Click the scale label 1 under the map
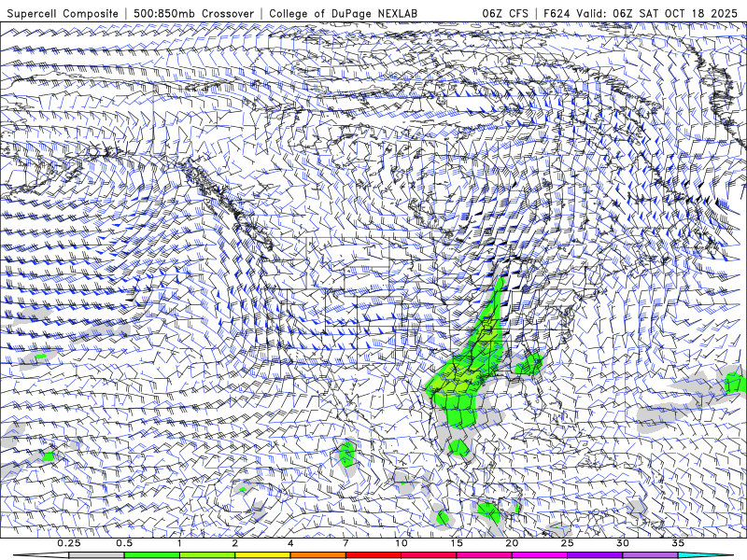 click(x=179, y=543)
